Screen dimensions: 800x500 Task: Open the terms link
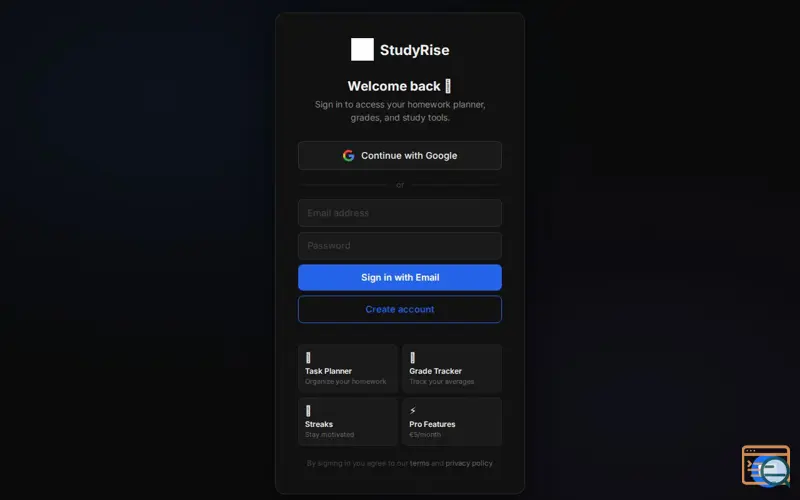click(x=419, y=463)
